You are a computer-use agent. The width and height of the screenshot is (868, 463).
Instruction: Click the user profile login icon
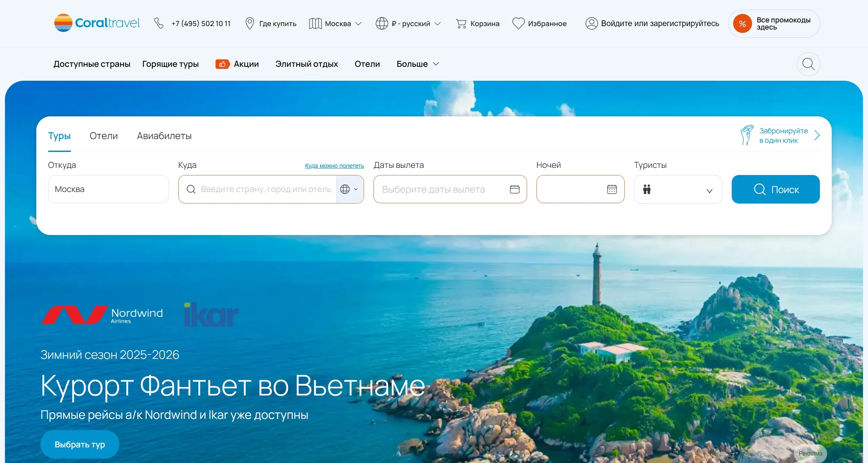tap(591, 23)
